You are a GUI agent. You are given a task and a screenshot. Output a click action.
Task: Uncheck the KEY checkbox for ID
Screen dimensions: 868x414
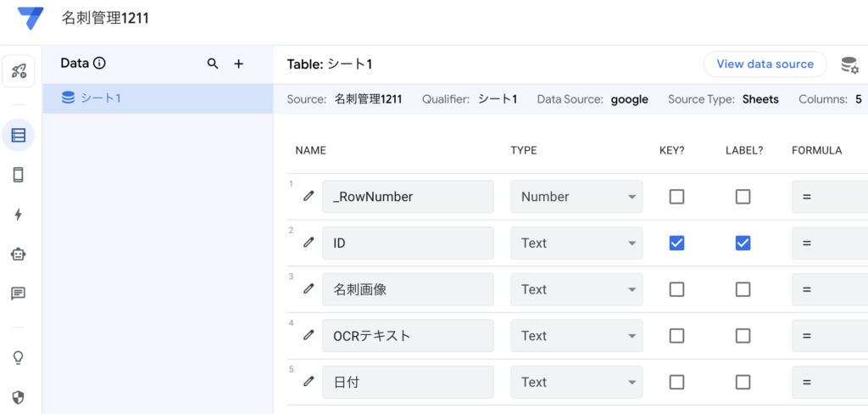coord(676,243)
